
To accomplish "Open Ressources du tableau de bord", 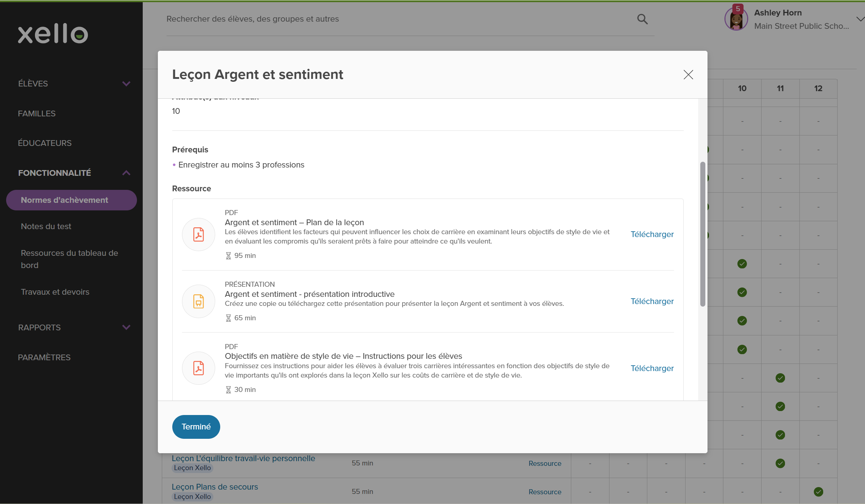I will click(x=70, y=259).
